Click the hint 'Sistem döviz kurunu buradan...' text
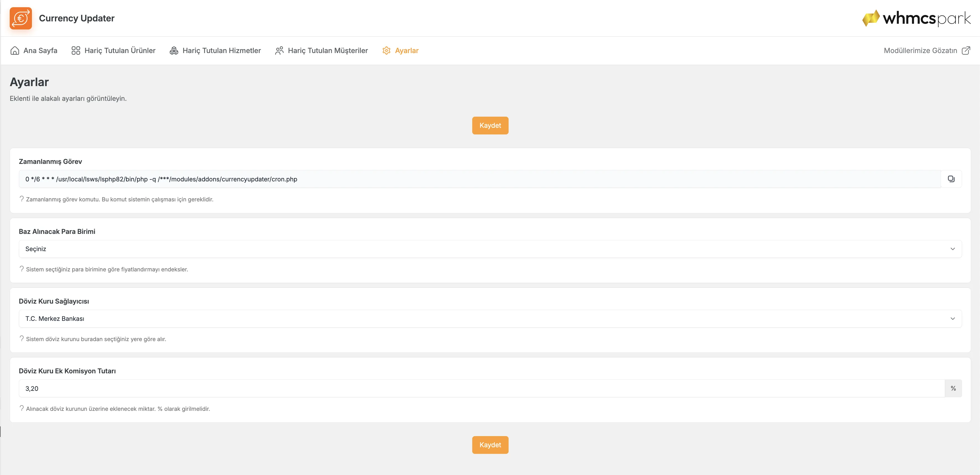 pyautogui.click(x=96, y=339)
